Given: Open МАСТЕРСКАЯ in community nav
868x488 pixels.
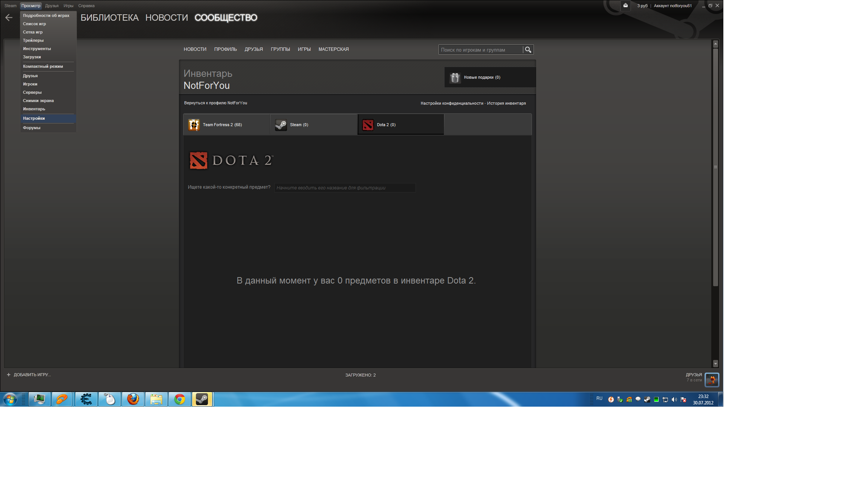Looking at the screenshot, I should tap(333, 49).
